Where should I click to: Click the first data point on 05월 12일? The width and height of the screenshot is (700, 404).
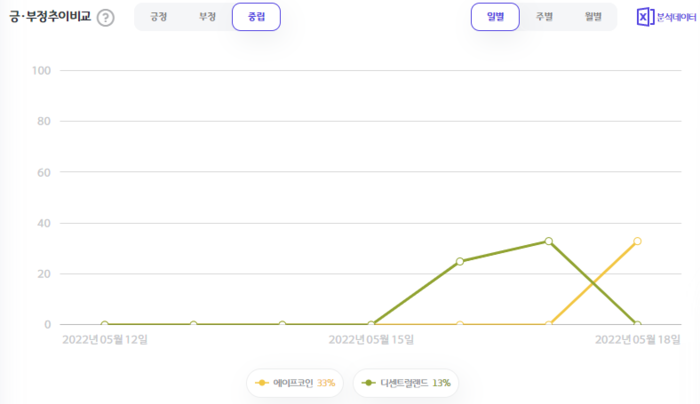(x=105, y=324)
